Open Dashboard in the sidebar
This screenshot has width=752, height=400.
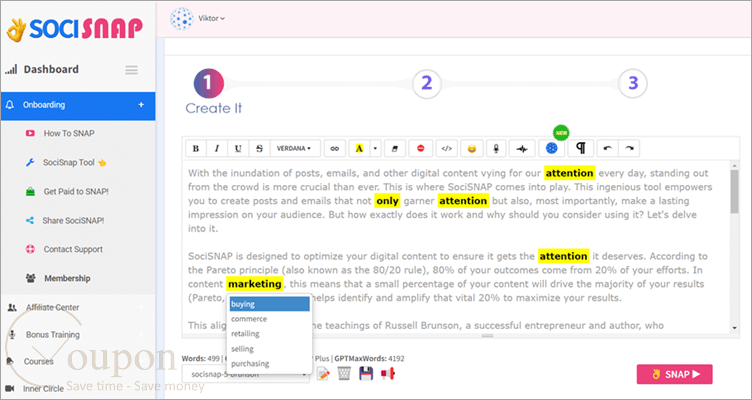click(51, 70)
